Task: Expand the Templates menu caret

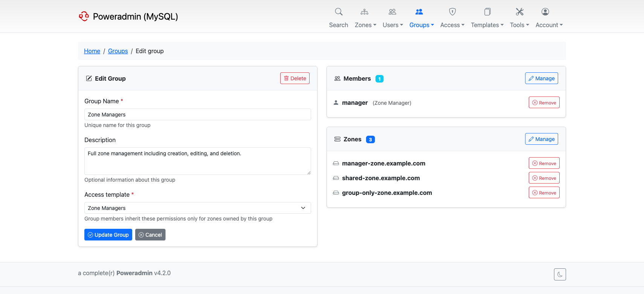Action: click(502, 25)
